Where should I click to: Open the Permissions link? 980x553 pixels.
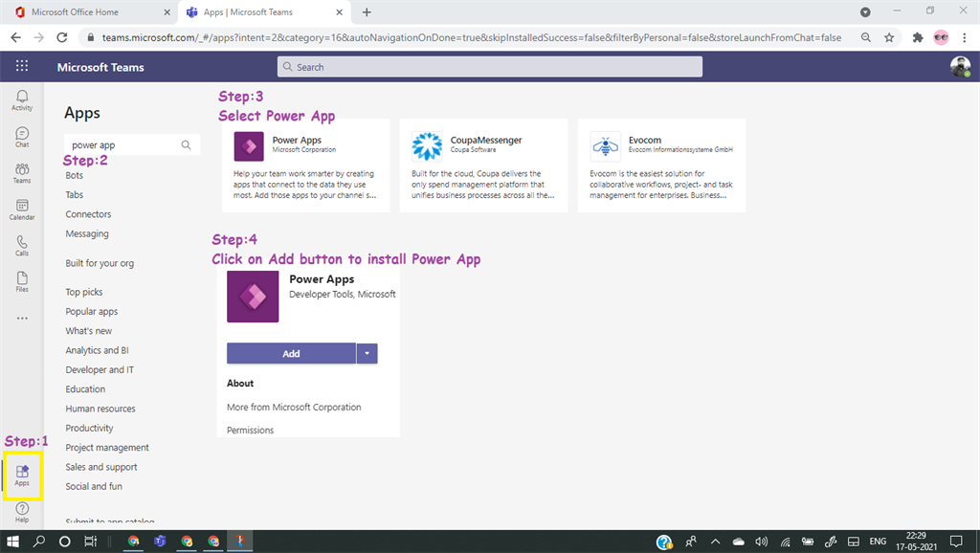(250, 430)
